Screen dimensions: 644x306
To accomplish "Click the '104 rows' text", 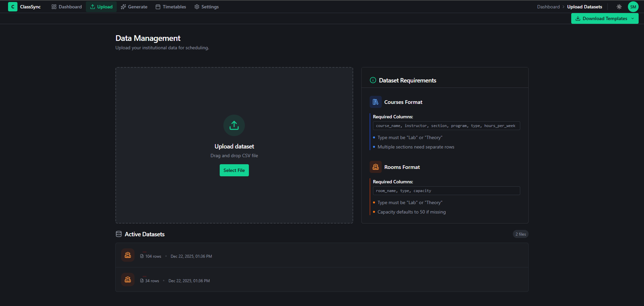I will coord(153,256).
